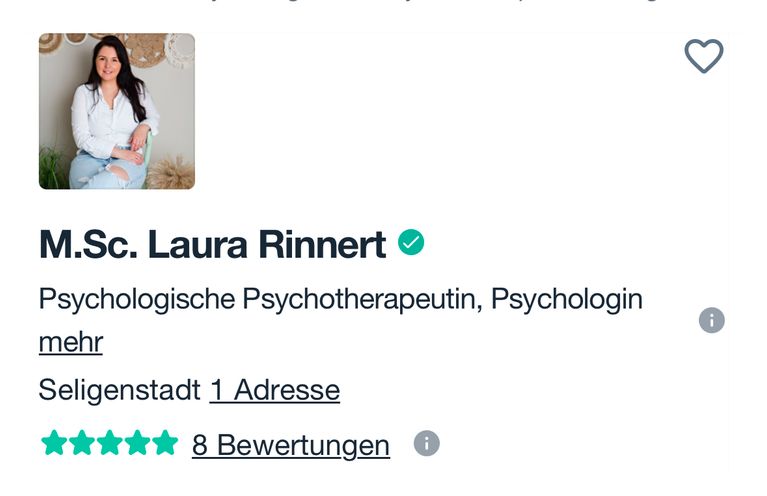Click the green verified checkmark badge
This screenshot has width=767, height=496.
[x=411, y=242]
